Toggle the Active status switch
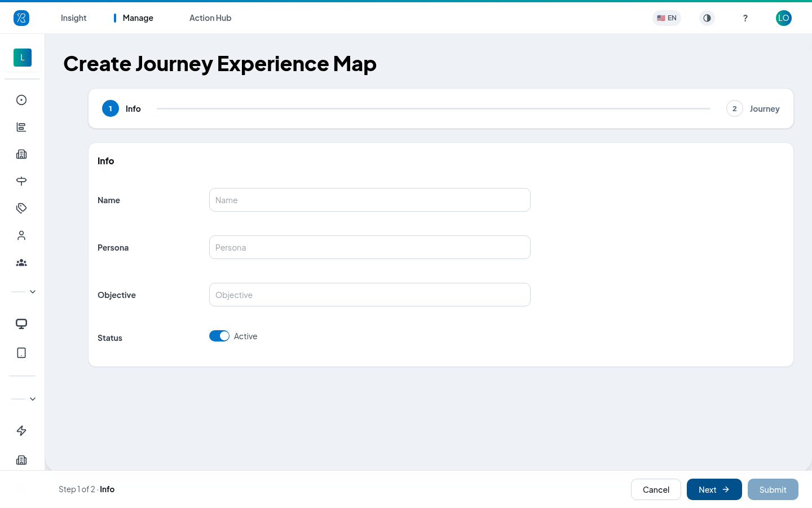 [219, 336]
